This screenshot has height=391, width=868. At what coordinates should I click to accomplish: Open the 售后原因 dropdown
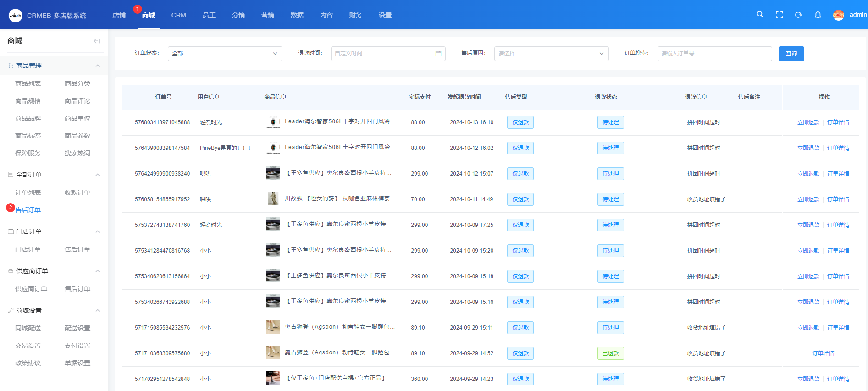(x=551, y=54)
